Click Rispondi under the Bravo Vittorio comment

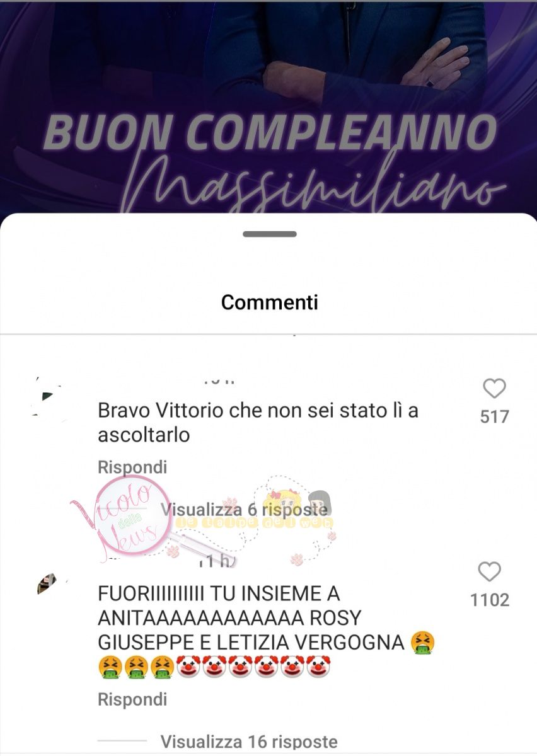(x=132, y=467)
